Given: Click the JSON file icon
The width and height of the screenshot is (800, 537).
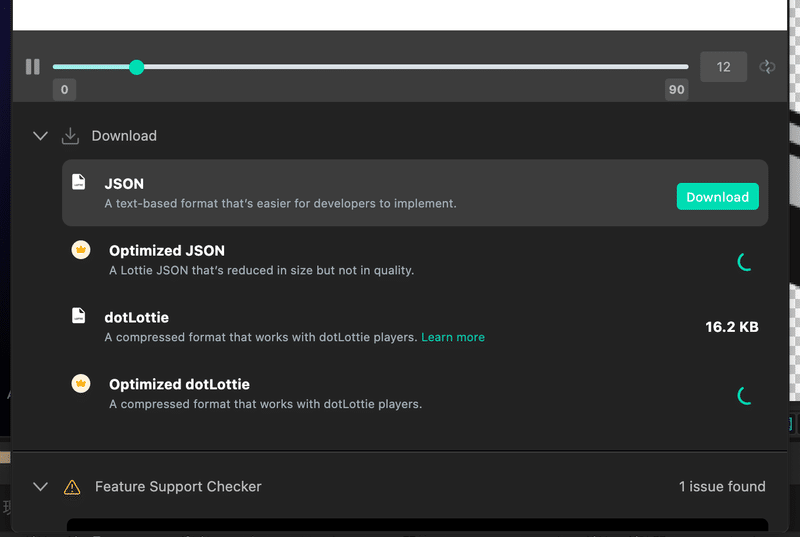Looking at the screenshot, I should coord(79,182).
